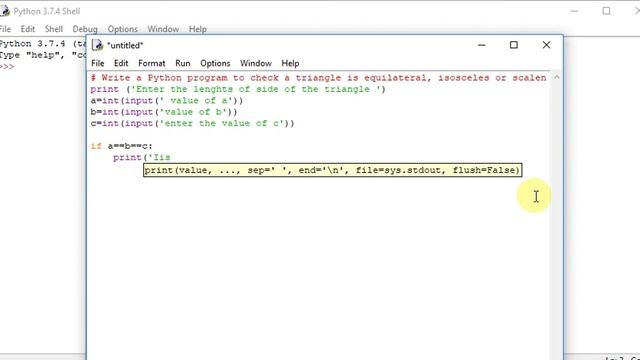This screenshot has height=360, width=640.
Task: Maximize the Python 3.7.4 Shell window
Action: (606, 11)
